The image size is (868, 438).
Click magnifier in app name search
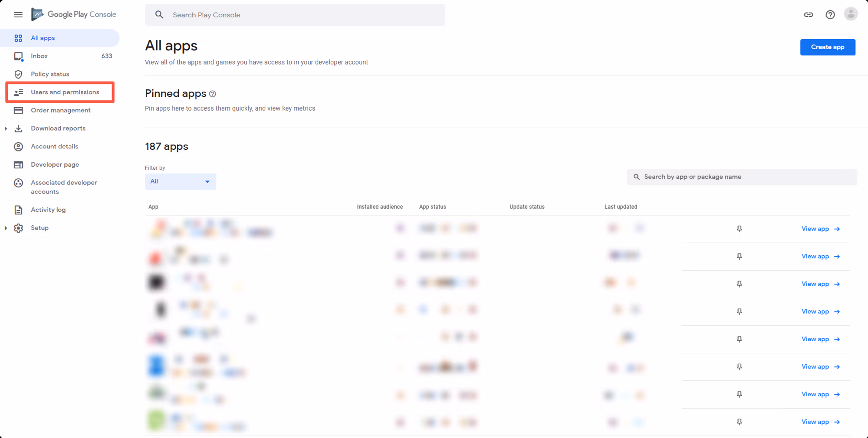point(637,177)
